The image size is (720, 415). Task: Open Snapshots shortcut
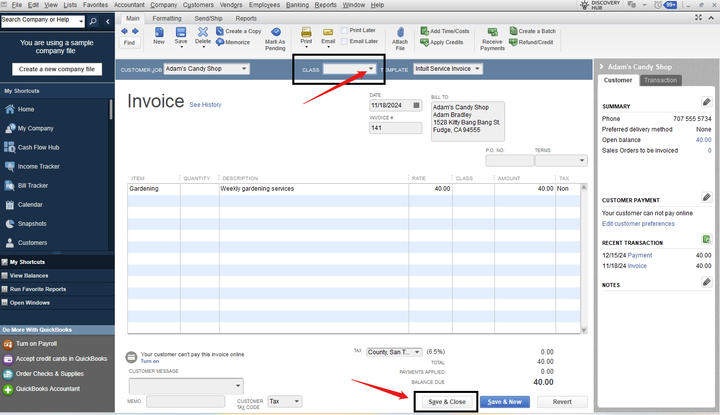click(32, 224)
